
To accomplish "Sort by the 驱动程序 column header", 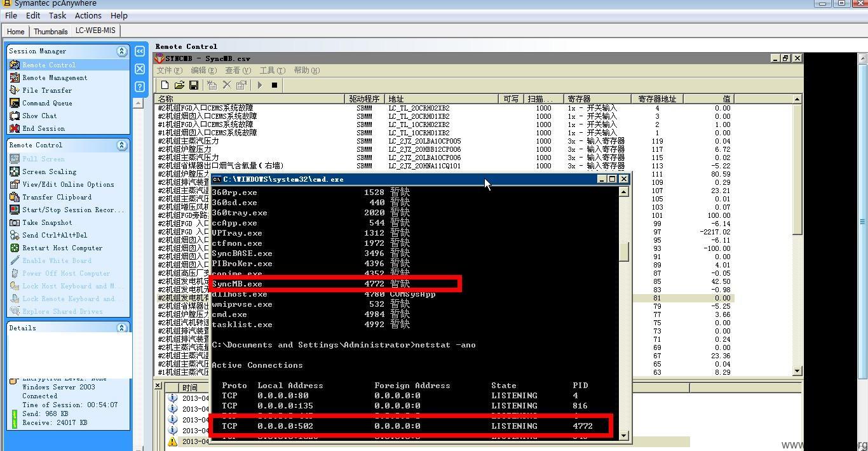I will pyautogui.click(x=365, y=99).
